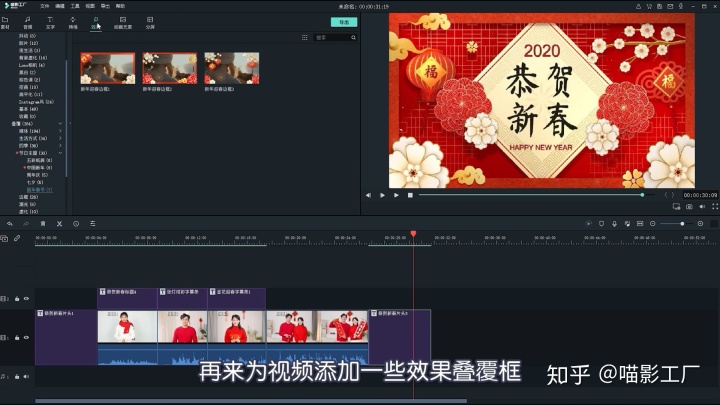Open the 文件 menu
The height and width of the screenshot is (405, 720).
45,6
